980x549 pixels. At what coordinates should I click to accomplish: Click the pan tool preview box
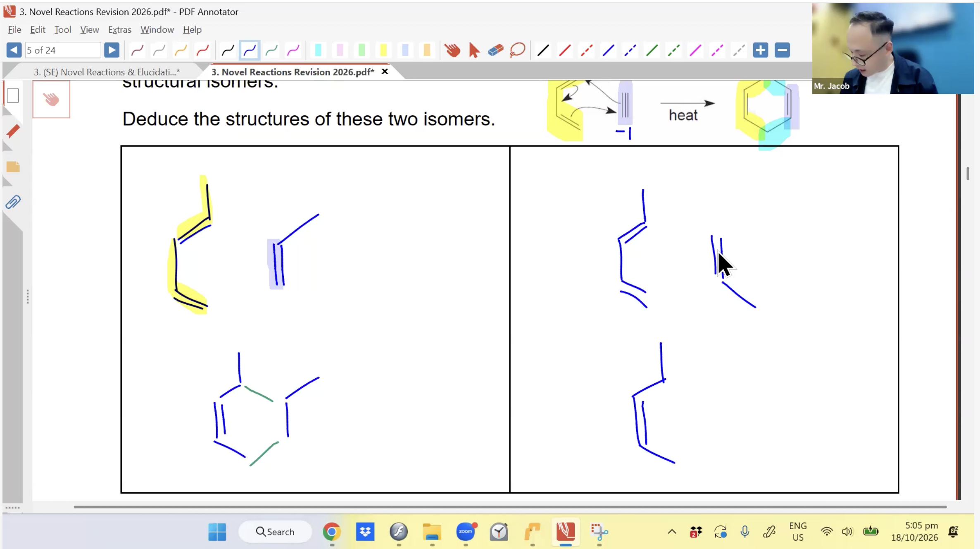click(51, 99)
